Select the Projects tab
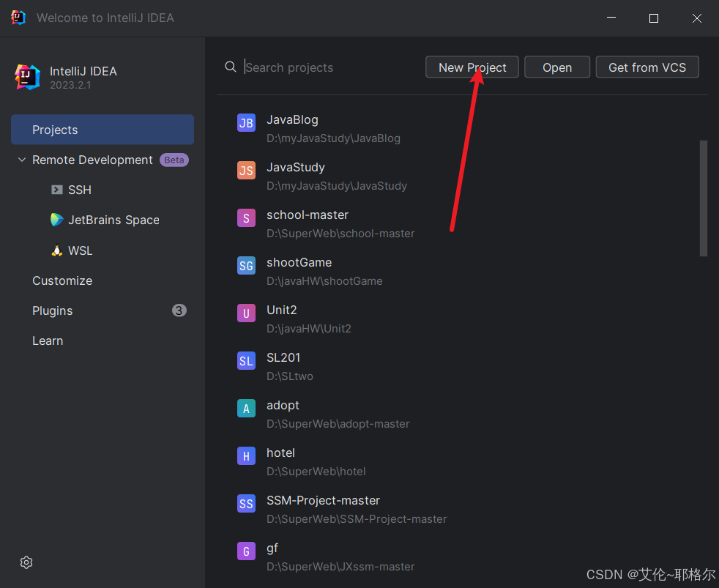 (x=103, y=130)
